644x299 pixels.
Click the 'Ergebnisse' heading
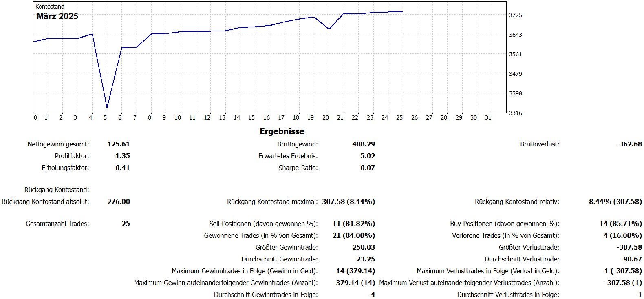point(282,131)
